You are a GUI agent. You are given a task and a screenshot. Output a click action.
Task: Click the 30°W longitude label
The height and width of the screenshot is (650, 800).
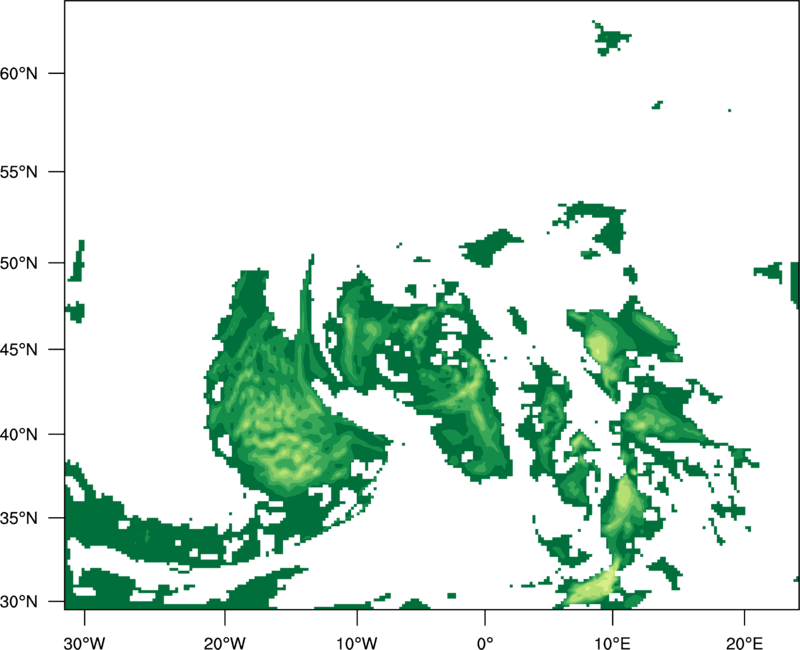84,643
